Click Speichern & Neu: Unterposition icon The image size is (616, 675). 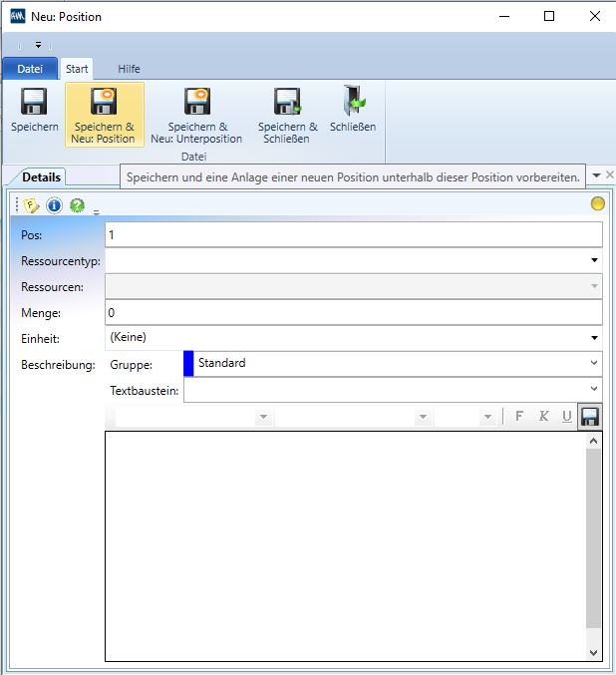tap(196, 103)
